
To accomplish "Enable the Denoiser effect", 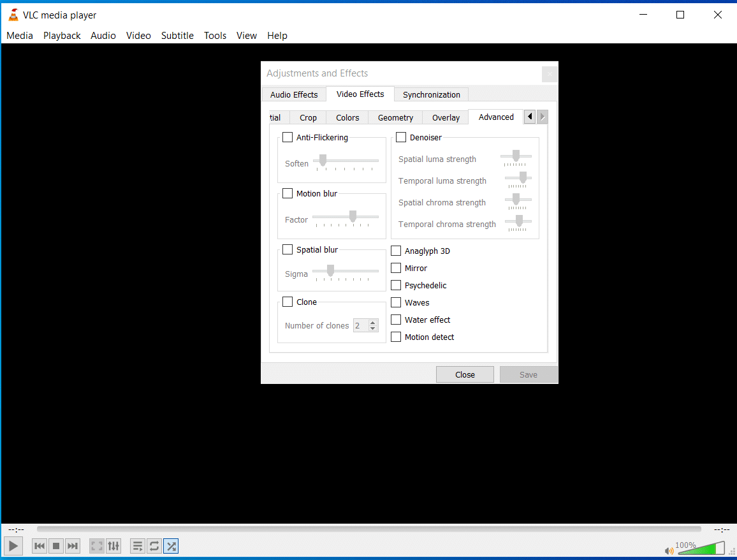I will click(x=400, y=136).
